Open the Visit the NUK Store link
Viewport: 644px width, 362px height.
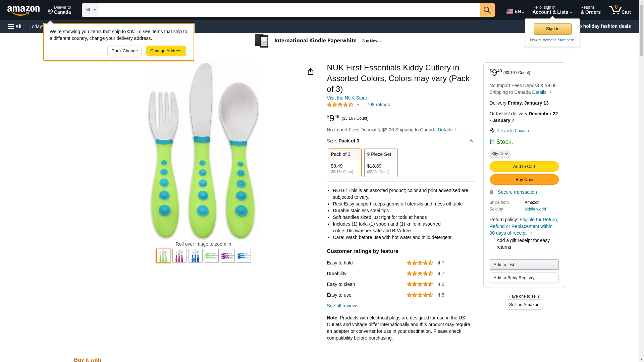346,98
